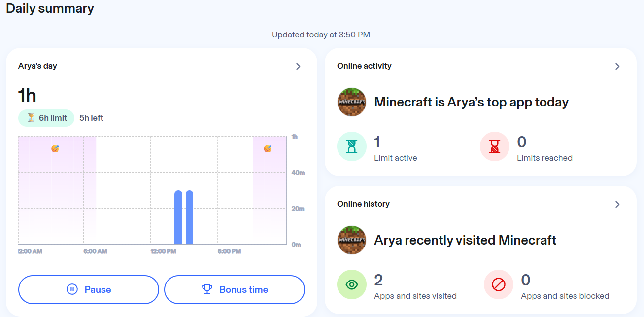
Task: Click the Minecraft icon in Online history
Action: [351, 240]
